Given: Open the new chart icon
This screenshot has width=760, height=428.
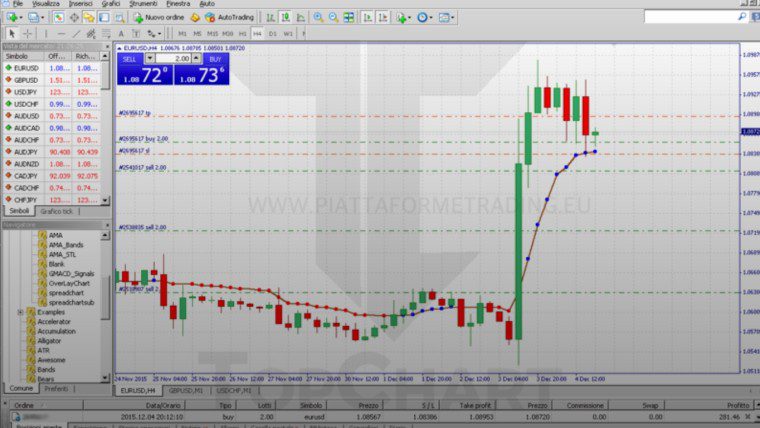Looking at the screenshot, I should pyautogui.click(x=13, y=18).
